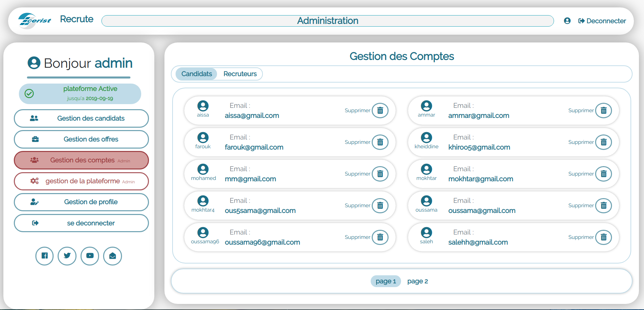Open the Twitter social icon

[67, 256]
